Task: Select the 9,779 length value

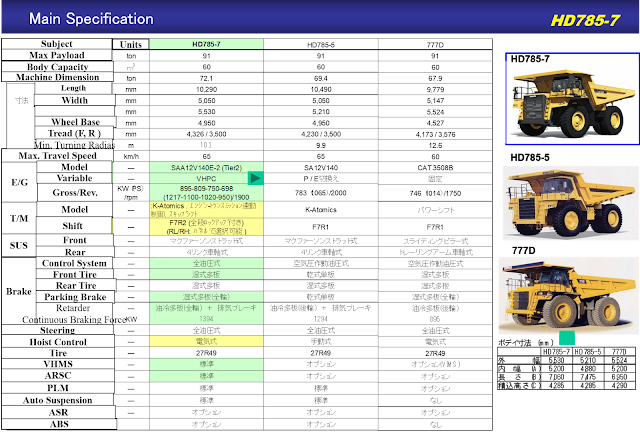Action: [435, 89]
